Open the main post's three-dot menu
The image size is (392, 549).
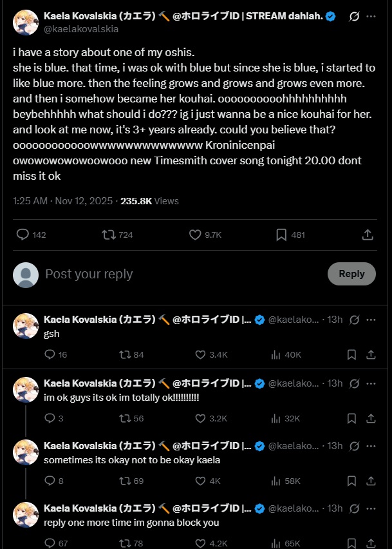point(371,17)
